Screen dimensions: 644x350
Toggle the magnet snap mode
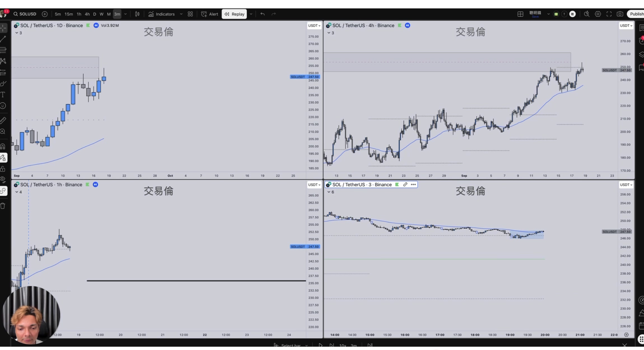pyautogui.click(x=3, y=146)
